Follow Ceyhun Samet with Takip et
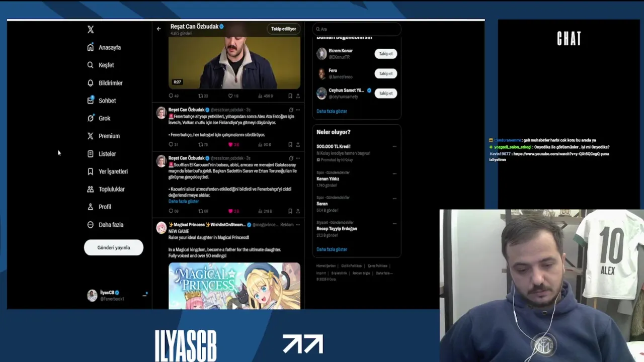The height and width of the screenshot is (362, 644). click(x=386, y=94)
